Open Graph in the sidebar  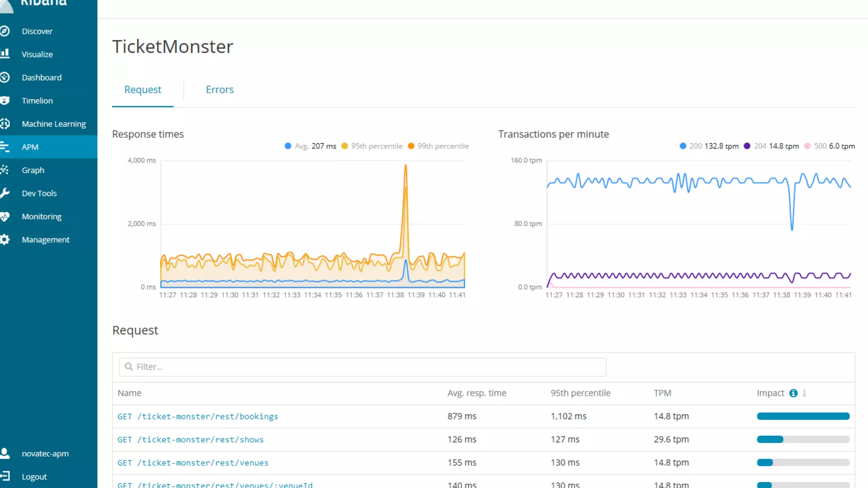33,170
